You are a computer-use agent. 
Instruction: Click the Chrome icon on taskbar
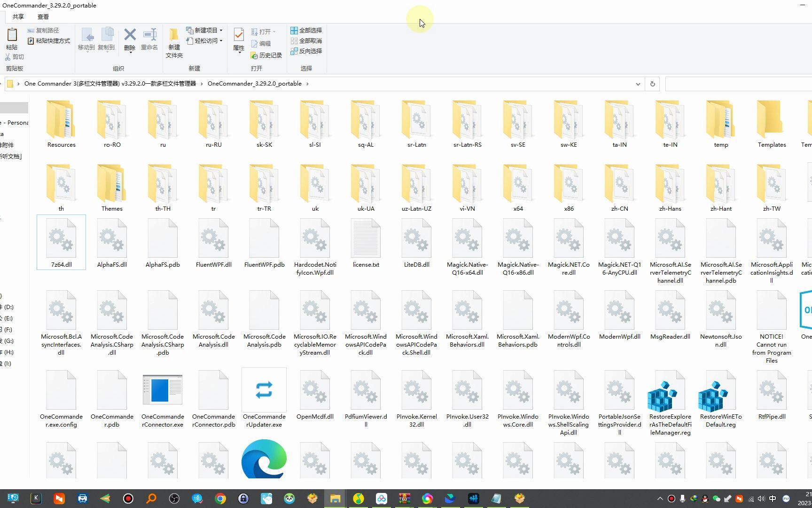tap(220, 499)
